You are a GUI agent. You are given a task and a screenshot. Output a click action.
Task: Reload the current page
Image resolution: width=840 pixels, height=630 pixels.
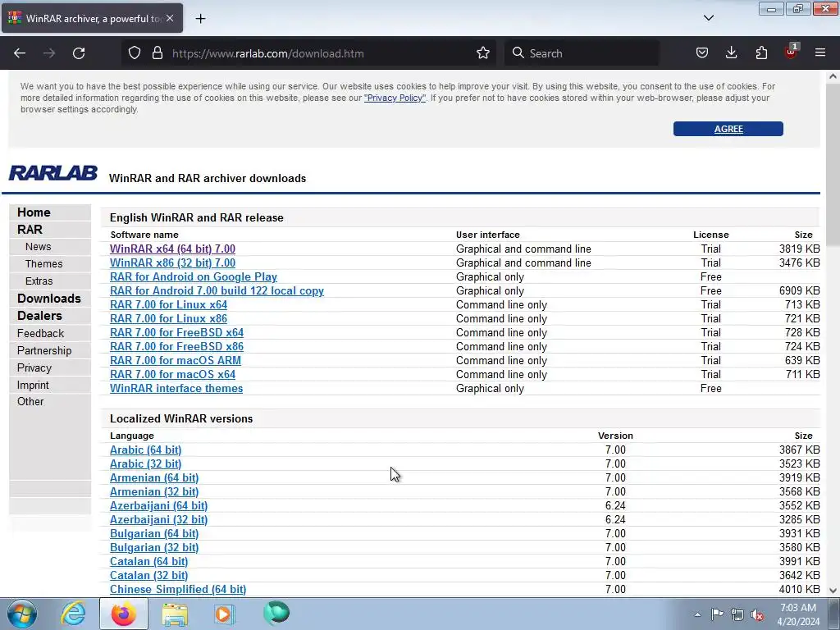[79, 53]
